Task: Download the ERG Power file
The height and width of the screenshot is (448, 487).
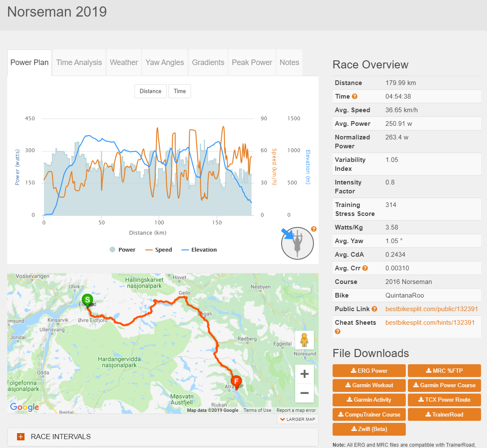Action: click(x=369, y=371)
